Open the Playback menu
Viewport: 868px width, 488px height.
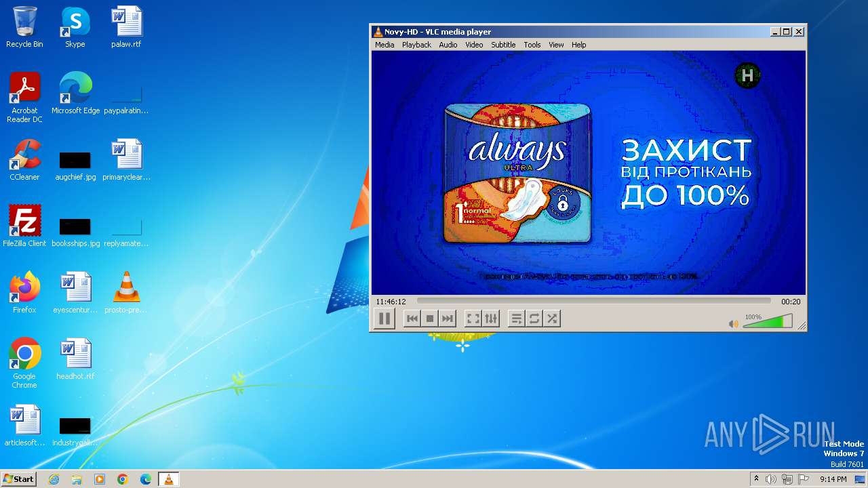pos(416,45)
